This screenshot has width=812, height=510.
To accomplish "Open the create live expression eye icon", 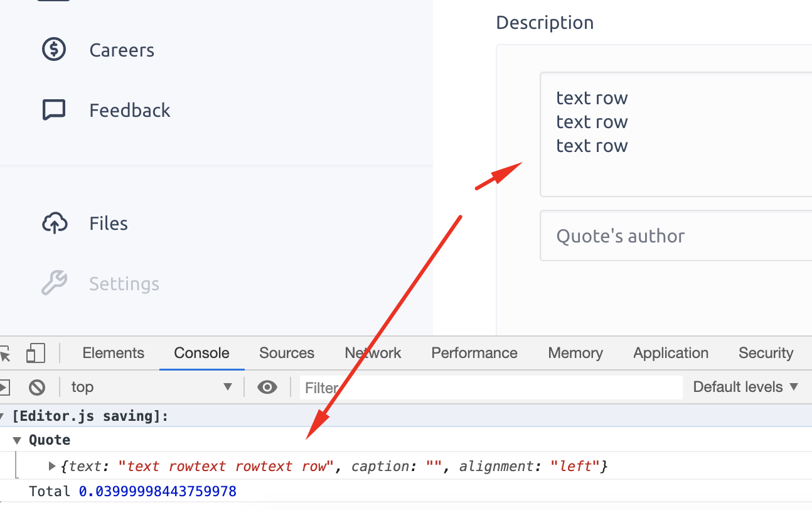I will (x=267, y=387).
